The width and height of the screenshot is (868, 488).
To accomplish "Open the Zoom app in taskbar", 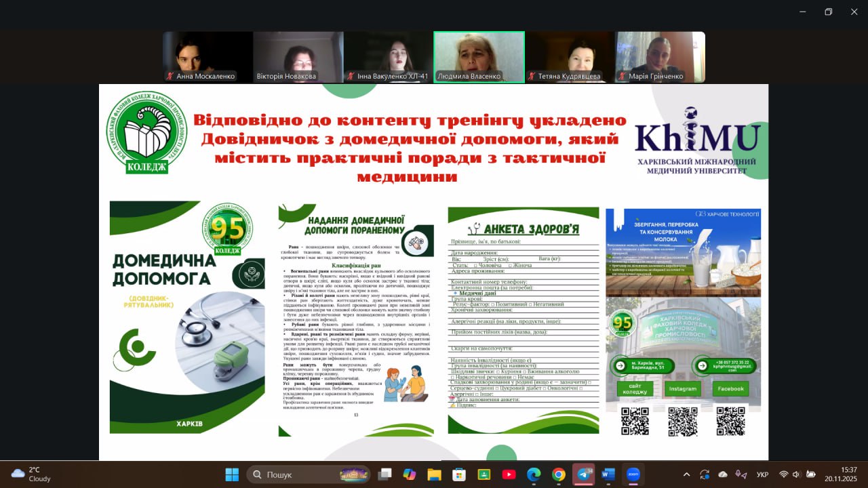I will point(633,474).
